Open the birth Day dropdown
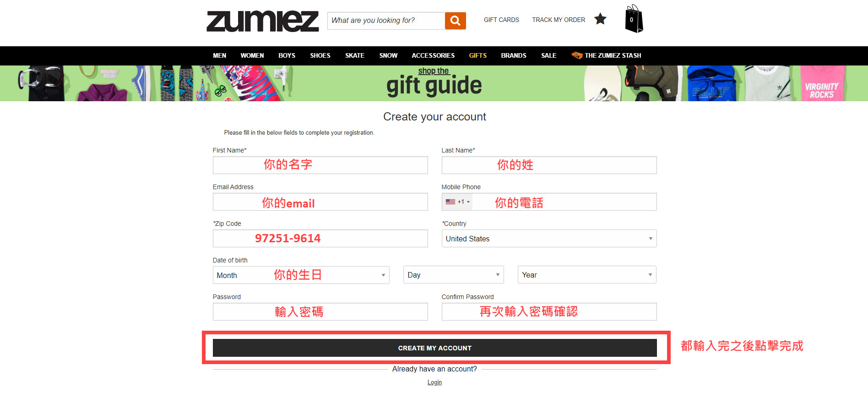The height and width of the screenshot is (398, 868). click(453, 275)
